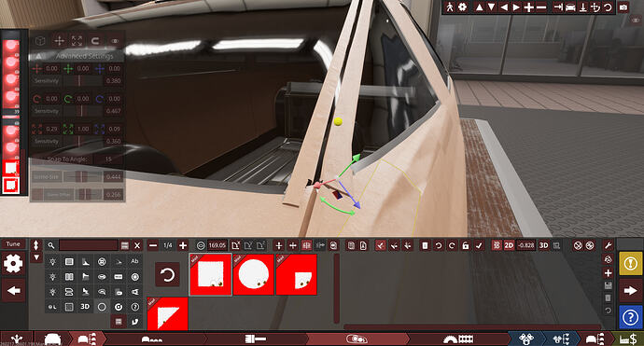Select the scale gizmo tool
This screenshot has width=644, height=346.
[77, 41]
